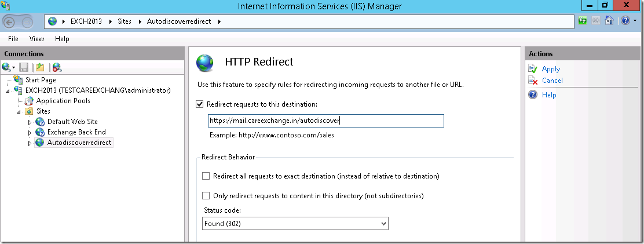Check Redirect all requests to exact destination
This screenshot has width=644, height=244.
pyautogui.click(x=206, y=176)
